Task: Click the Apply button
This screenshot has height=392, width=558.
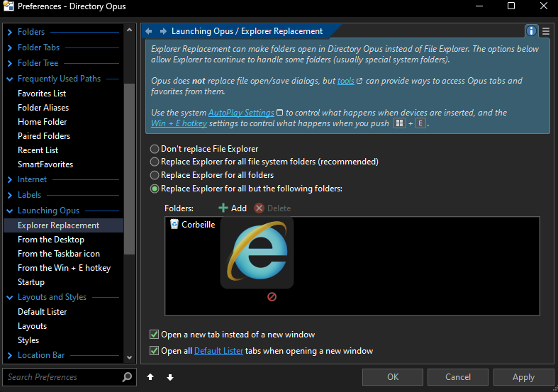Action: pyautogui.click(x=523, y=377)
